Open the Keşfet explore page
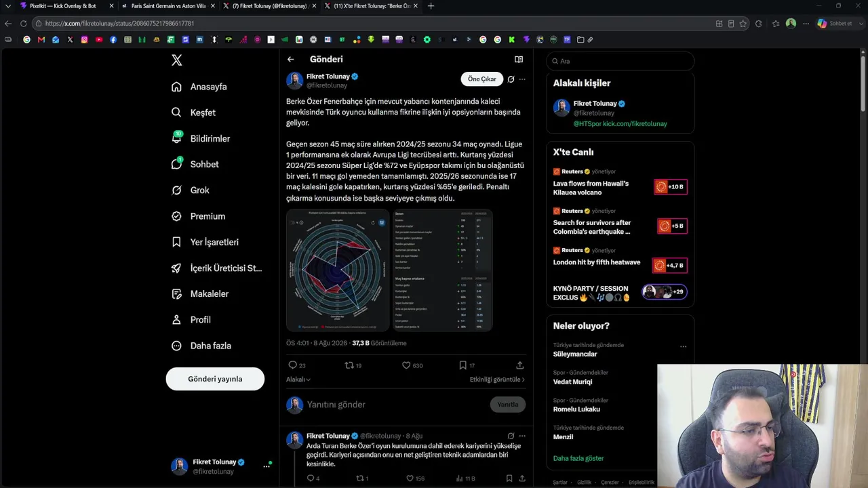This screenshot has width=868, height=488. point(194,113)
